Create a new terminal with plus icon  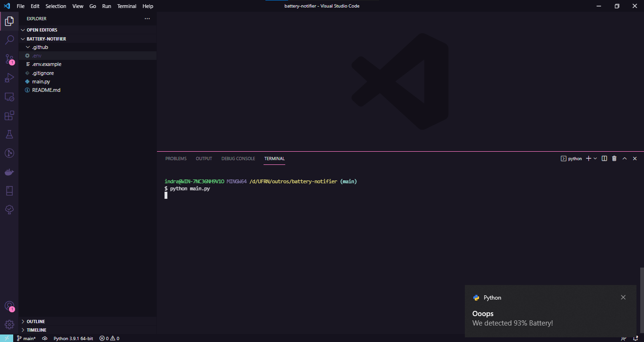(588, 159)
